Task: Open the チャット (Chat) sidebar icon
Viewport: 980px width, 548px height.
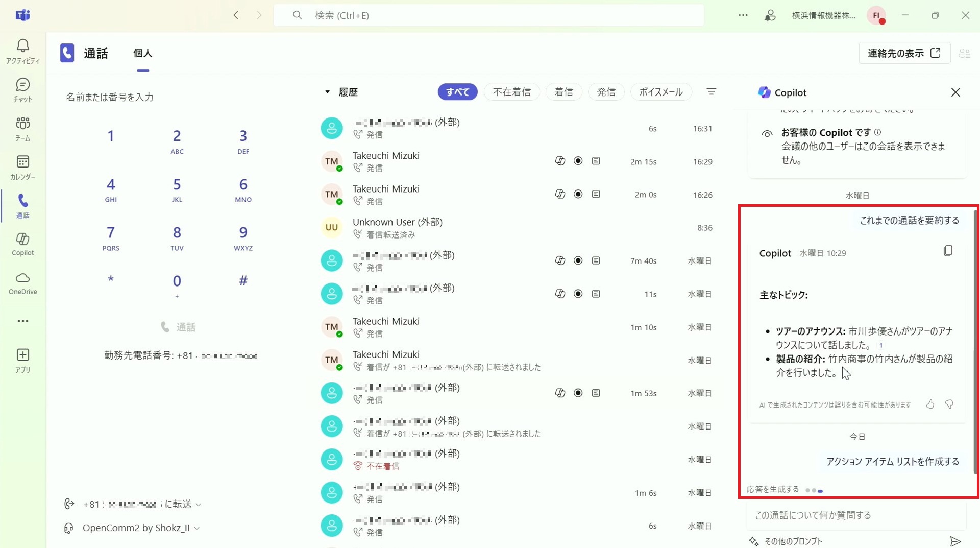Action: 22,90
